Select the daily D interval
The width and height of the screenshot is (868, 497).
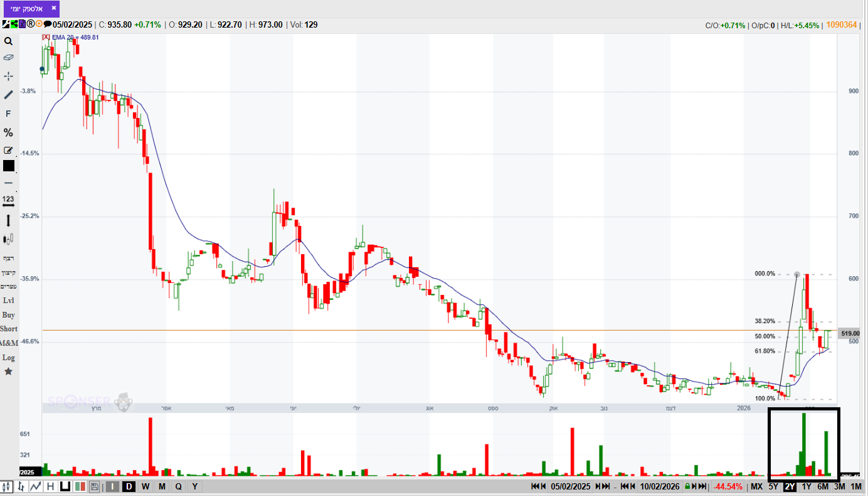tap(129, 486)
